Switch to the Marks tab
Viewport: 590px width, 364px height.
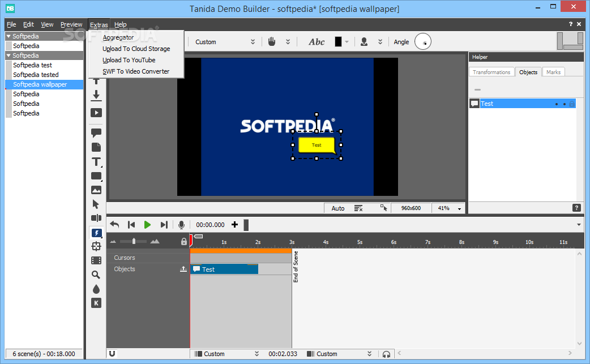click(x=554, y=72)
